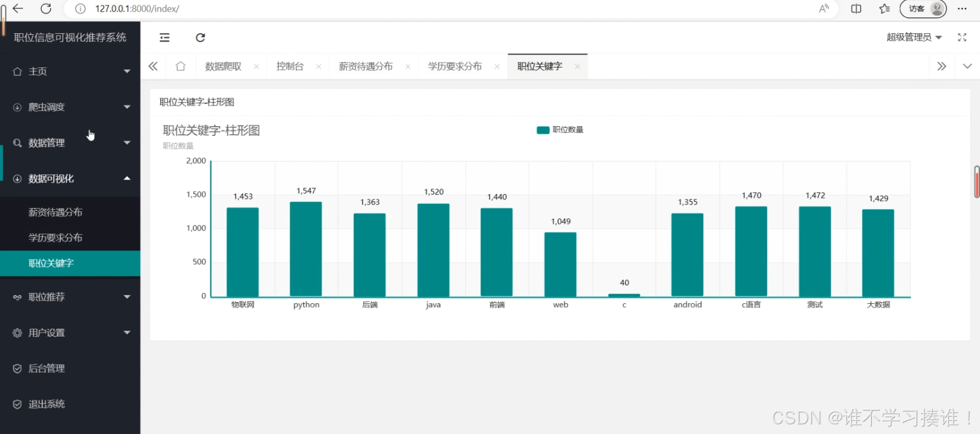Open browser favorites star icon

tap(885, 9)
